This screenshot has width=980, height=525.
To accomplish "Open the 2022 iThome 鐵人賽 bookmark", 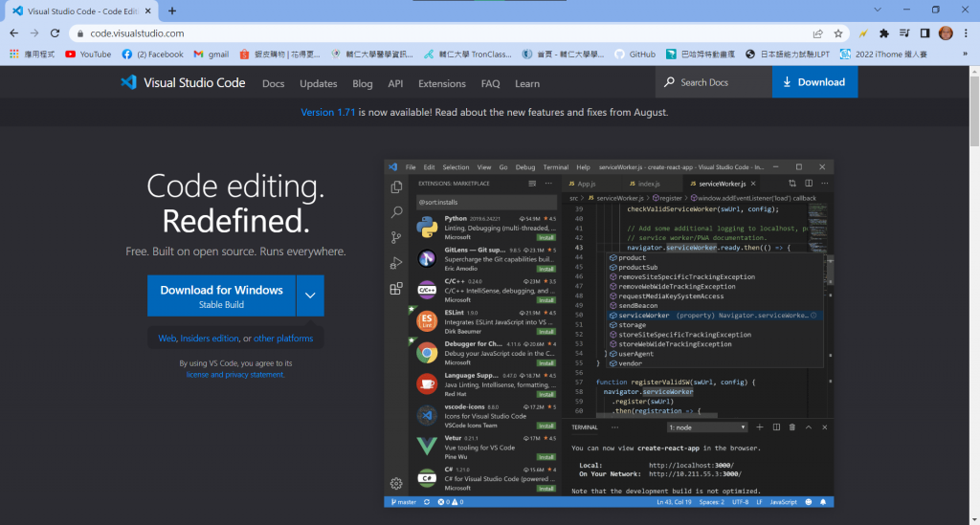I will click(883, 55).
